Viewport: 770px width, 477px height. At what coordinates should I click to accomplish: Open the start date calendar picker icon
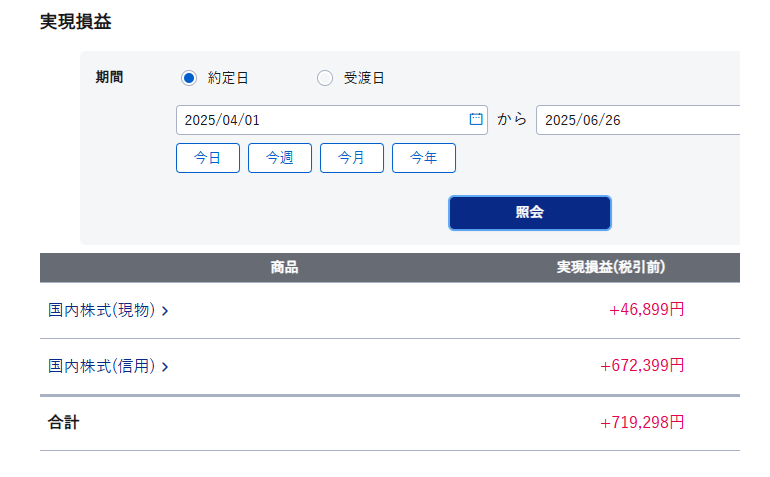(x=476, y=119)
